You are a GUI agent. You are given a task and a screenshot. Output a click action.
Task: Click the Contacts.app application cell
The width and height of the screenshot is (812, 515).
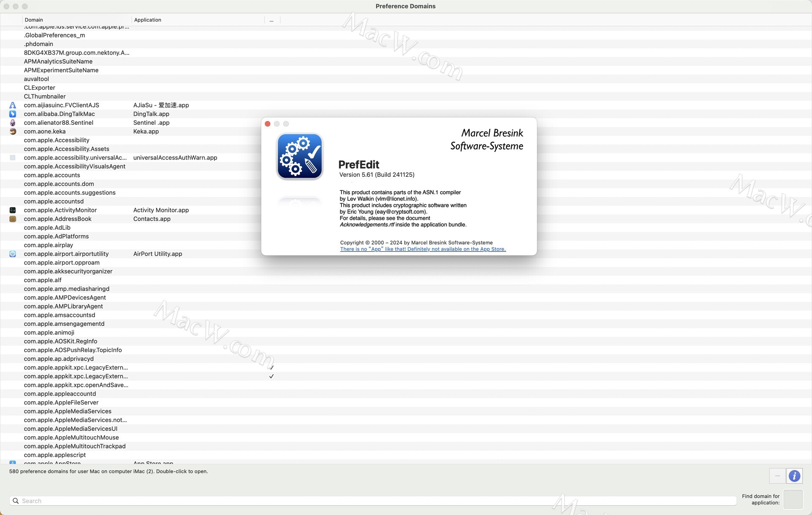152,219
